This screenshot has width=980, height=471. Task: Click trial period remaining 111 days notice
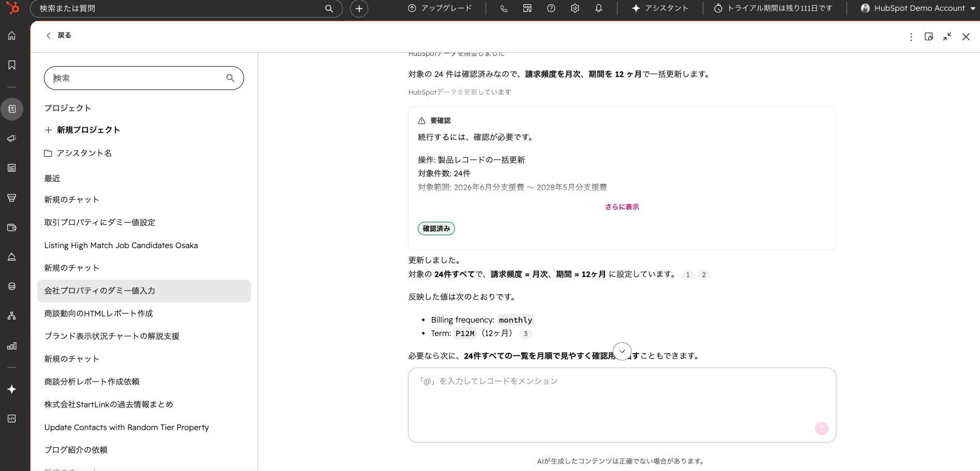pyautogui.click(x=774, y=8)
